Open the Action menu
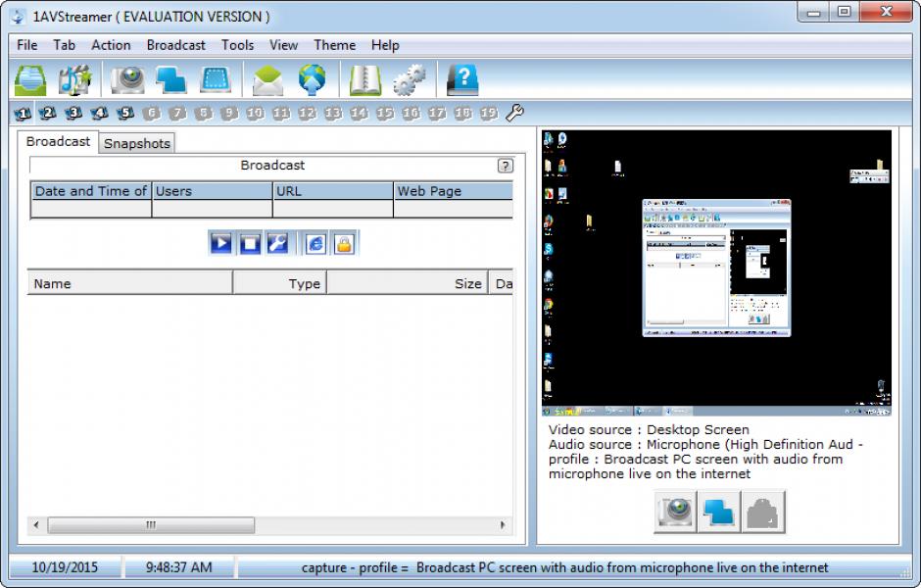This screenshot has width=921, height=588. pyautogui.click(x=111, y=45)
